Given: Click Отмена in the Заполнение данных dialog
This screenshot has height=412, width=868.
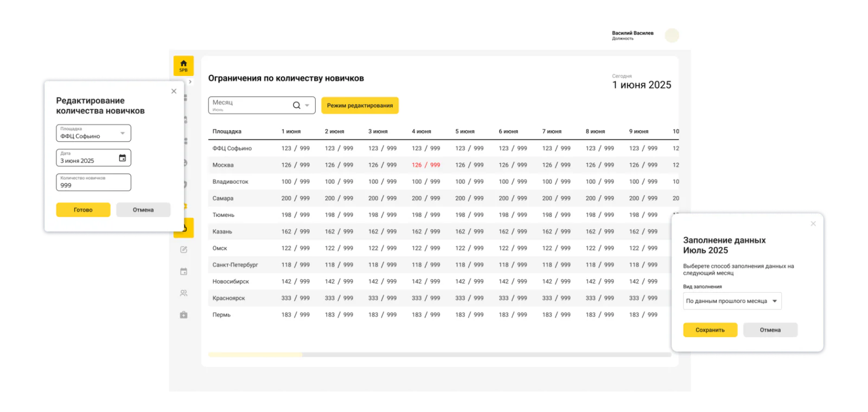Looking at the screenshot, I should (770, 330).
